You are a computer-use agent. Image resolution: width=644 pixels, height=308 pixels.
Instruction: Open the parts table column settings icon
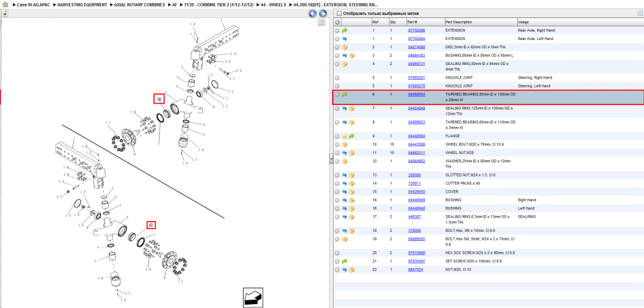639,13
